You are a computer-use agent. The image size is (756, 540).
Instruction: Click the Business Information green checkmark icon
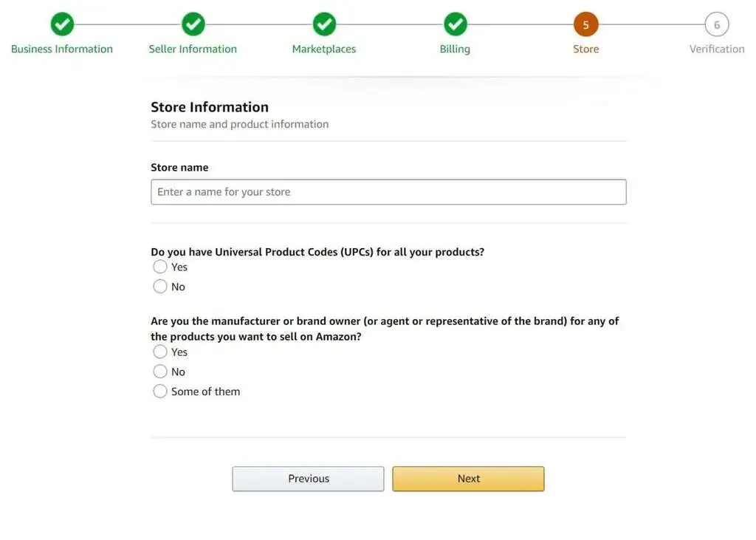(62, 24)
